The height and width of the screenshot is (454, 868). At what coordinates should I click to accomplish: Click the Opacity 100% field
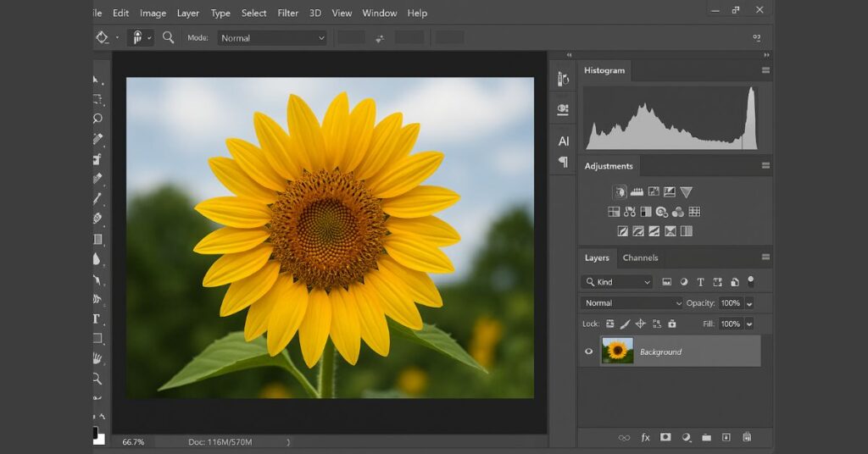coord(731,303)
